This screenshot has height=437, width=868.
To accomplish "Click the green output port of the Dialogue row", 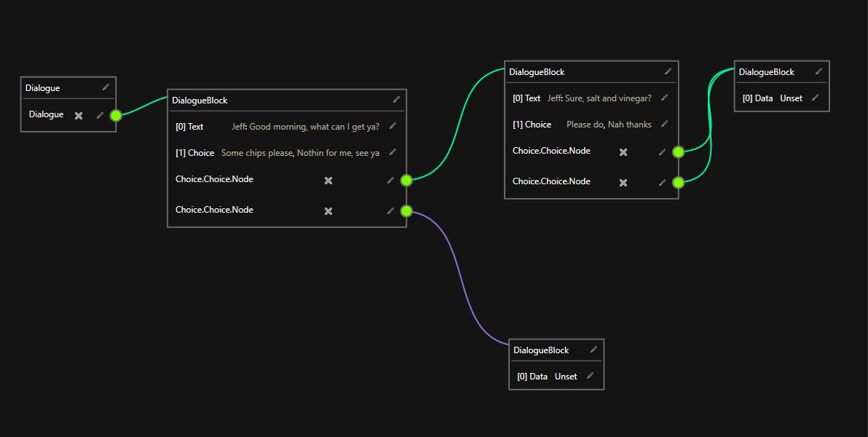I will [115, 115].
